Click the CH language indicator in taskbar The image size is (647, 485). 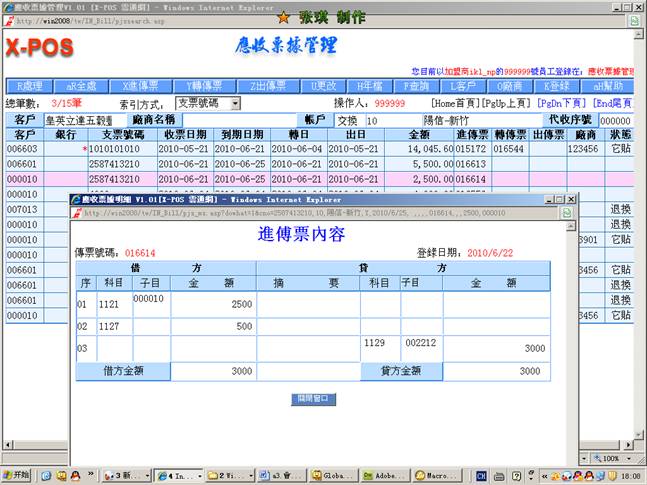click(x=483, y=475)
